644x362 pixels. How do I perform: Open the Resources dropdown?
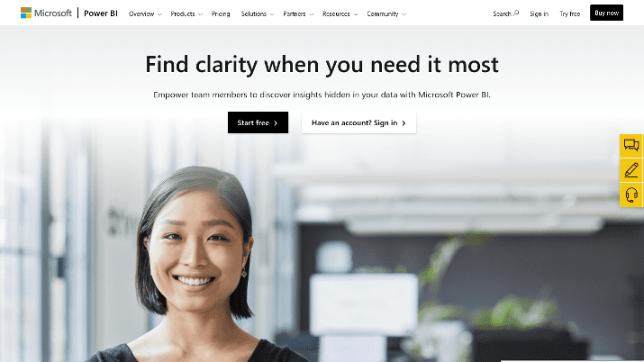[x=340, y=14]
